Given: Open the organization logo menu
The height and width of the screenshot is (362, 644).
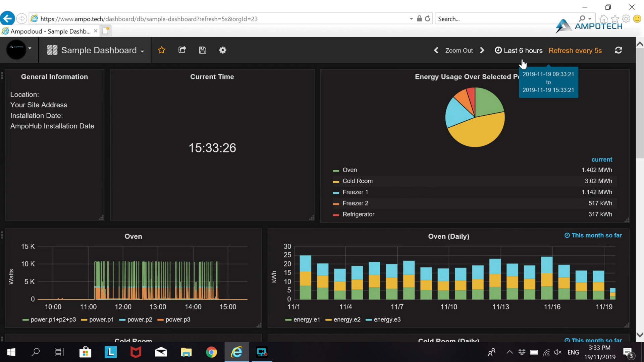Looking at the screenshot, I should coord(19,50).
